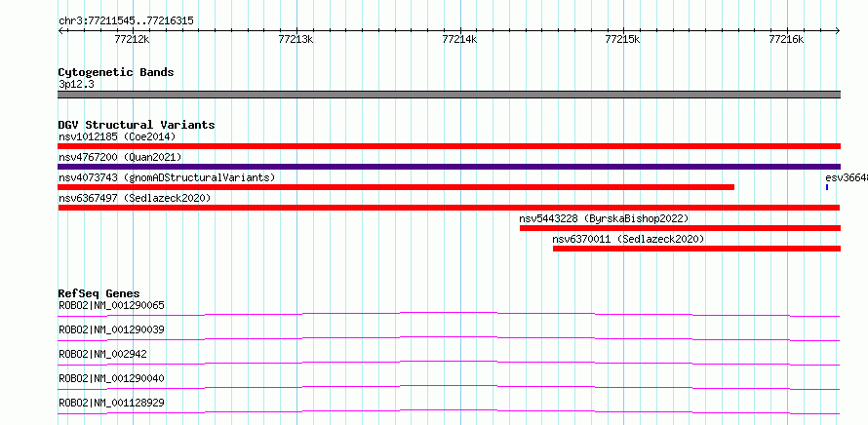The image size is (868, 425).
Task: Click the nsv5443228 (ByrskaBishop2022) label
Action: click(x=604, y=218)
